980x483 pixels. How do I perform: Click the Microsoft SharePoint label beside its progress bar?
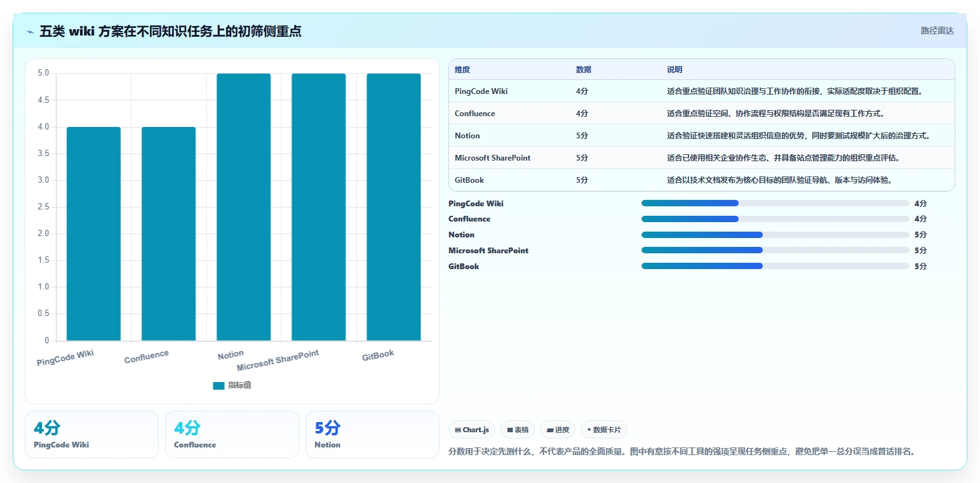tap(488, 251)
